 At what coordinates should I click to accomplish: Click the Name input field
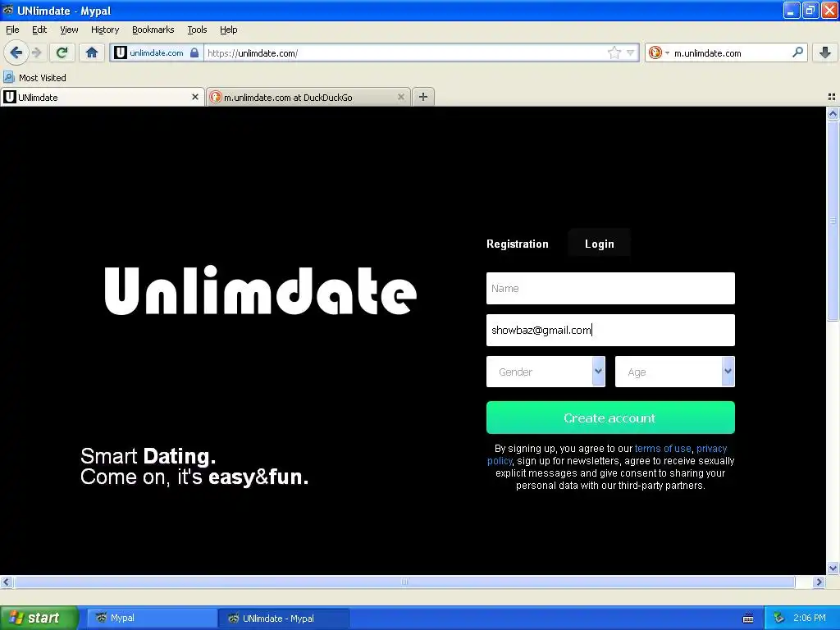point(610,288)
